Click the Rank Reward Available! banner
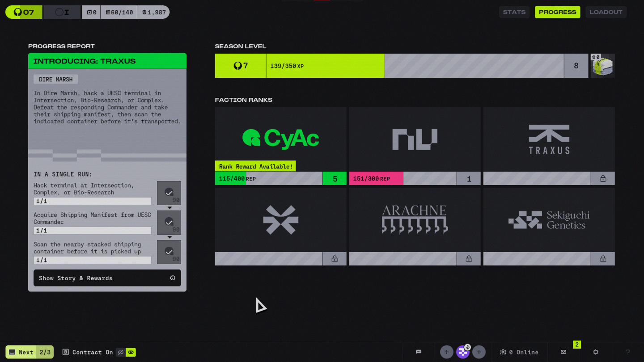The width and height of the screenshot is (644, 362). point(255,166)
